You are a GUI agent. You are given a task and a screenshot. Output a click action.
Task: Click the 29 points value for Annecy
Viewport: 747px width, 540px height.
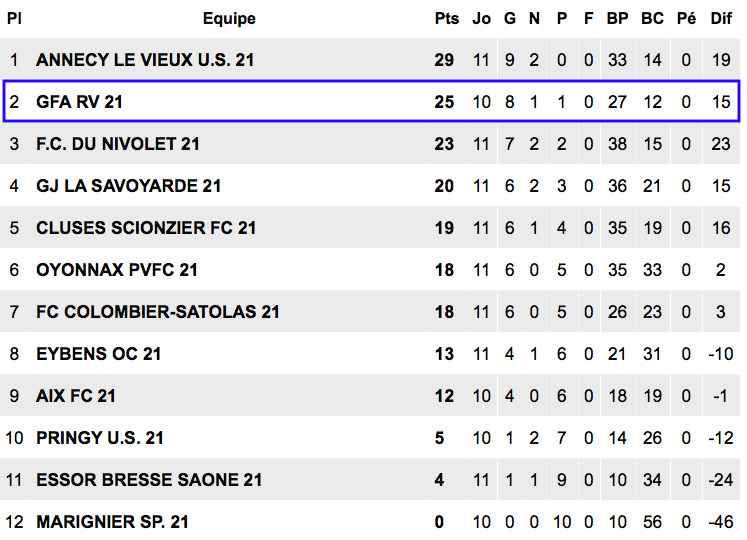[x=444, y=60]
